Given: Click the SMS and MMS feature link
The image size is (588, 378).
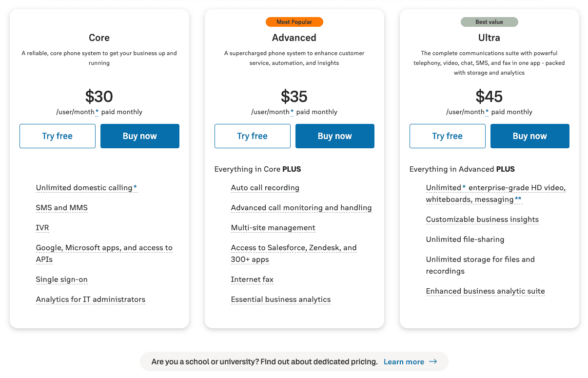Looking at the screenshot, I should click(x=62, y=208).
